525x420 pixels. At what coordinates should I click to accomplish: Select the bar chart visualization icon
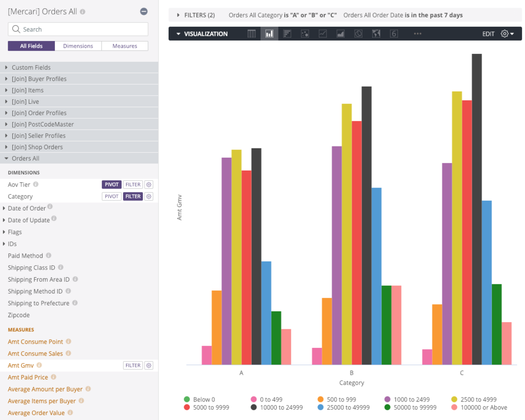287,34
